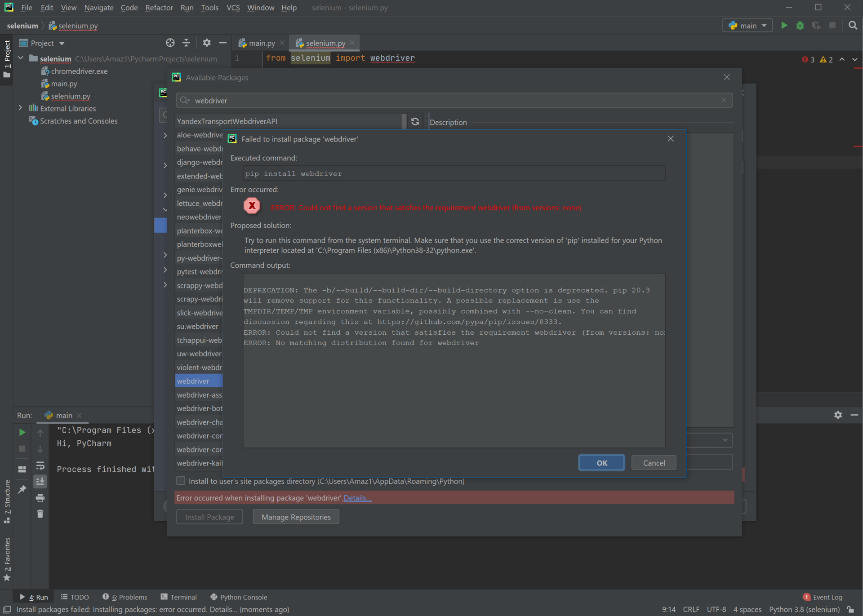Stop process in Run panel

tap(22, 449)
